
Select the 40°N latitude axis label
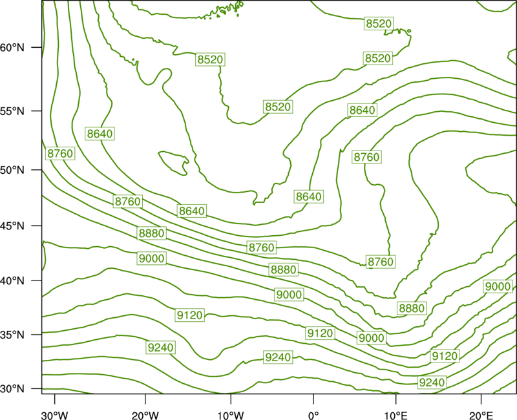[12, 281]
